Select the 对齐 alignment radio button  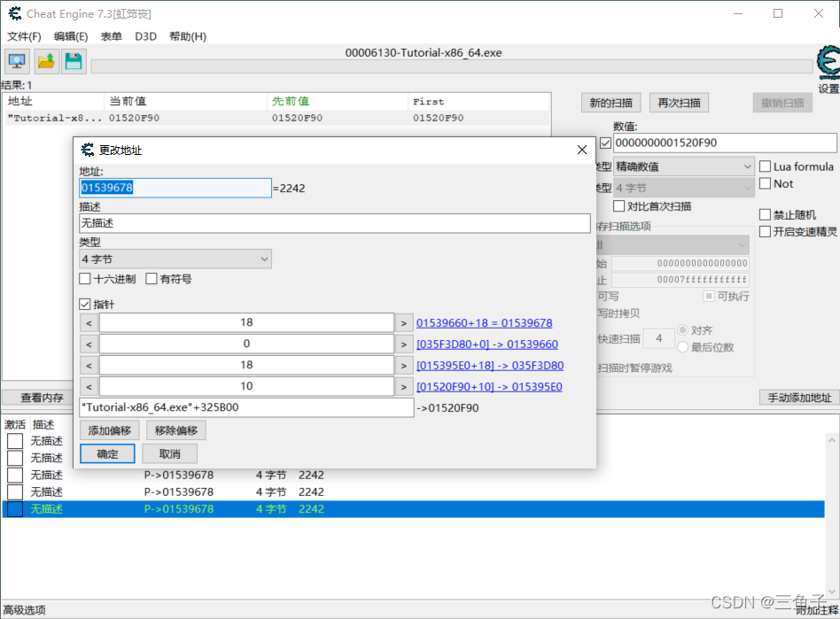click(x=682, y=329)
